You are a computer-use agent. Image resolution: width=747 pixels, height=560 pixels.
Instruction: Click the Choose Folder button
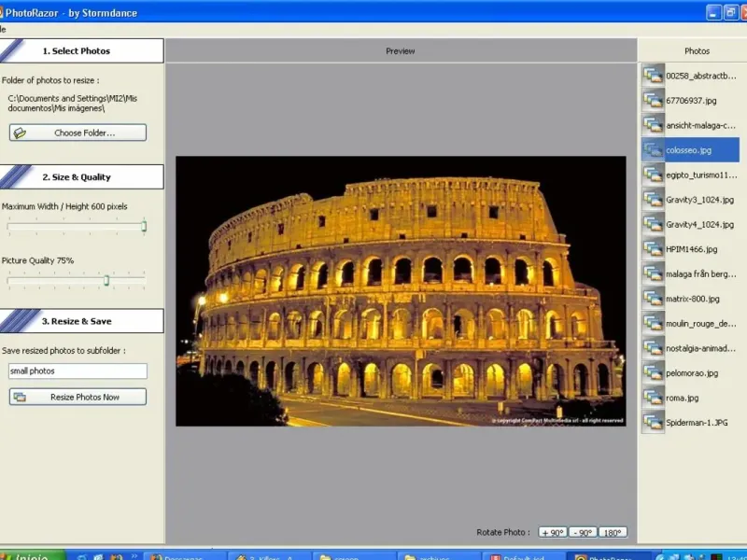[x=78, y=133]
